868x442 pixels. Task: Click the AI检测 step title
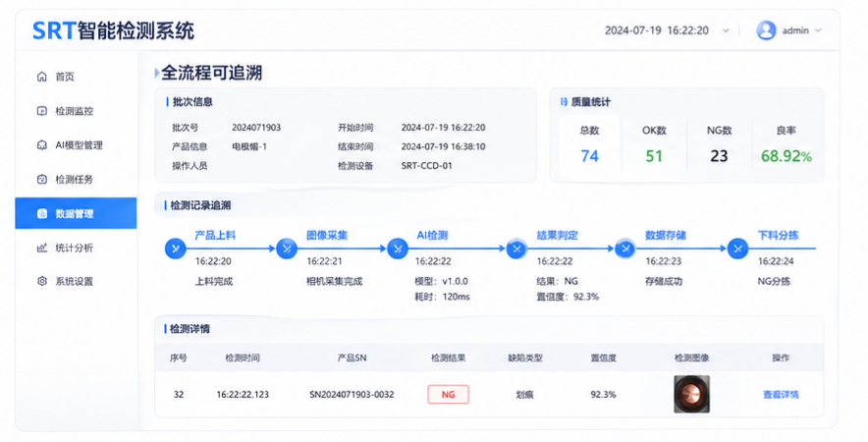[432, 235]
